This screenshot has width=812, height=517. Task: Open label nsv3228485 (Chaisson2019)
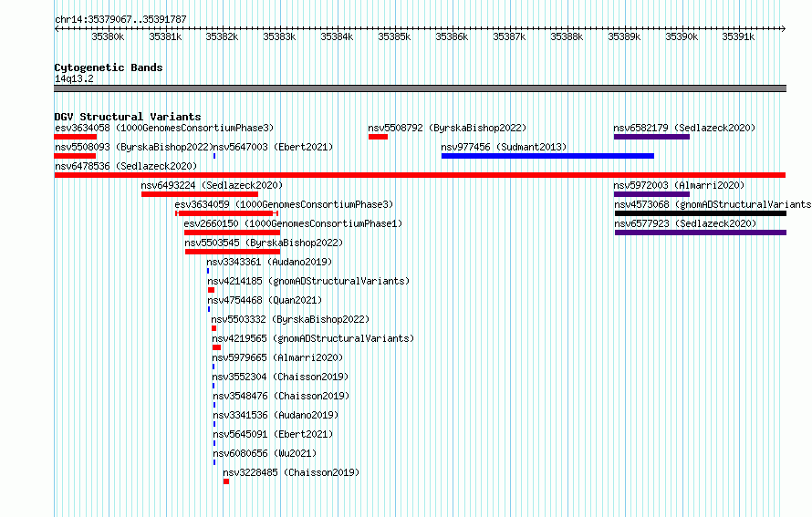pos(291,472)
